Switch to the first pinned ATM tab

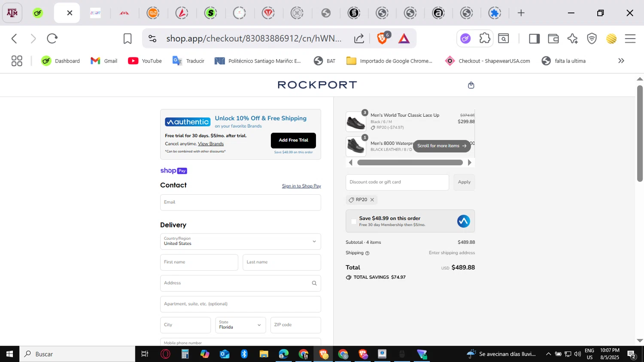click(12, 13)
